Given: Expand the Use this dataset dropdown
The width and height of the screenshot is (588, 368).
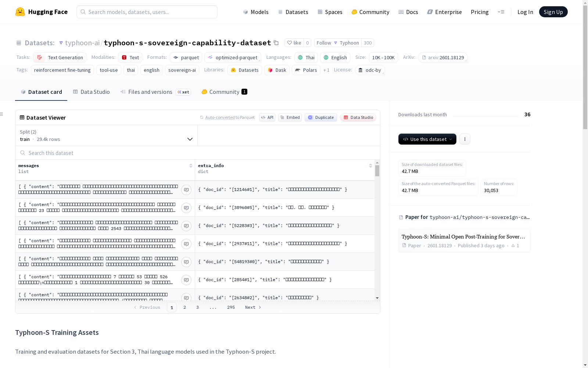Looking at the screenshot, I should (x=427, y=139).
